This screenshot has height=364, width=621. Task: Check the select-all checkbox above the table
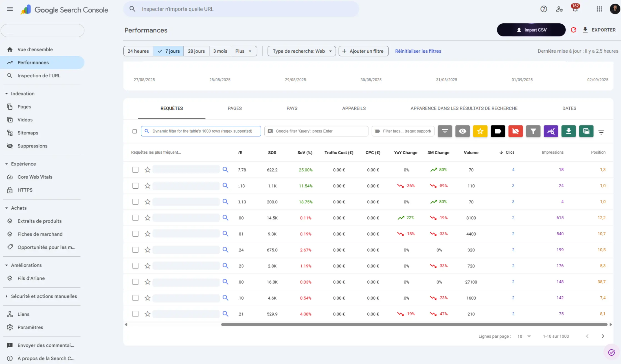pos(135,131)
